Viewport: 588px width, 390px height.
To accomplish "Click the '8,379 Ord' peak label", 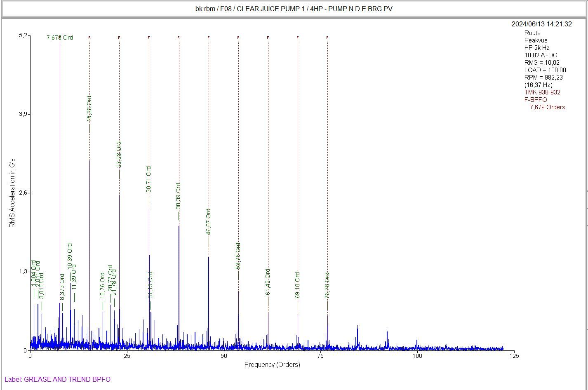I will click(62, 287).
